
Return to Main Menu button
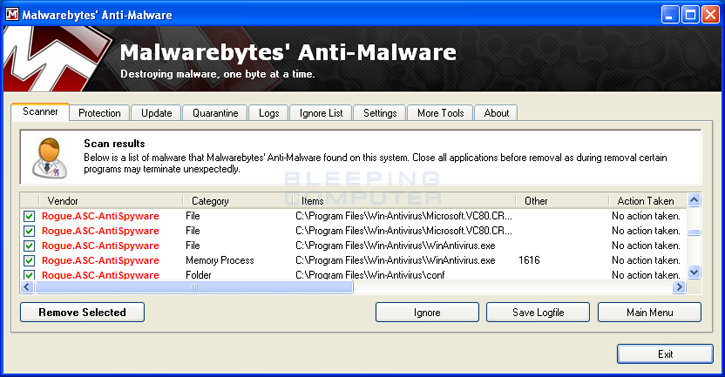(649, 312)
